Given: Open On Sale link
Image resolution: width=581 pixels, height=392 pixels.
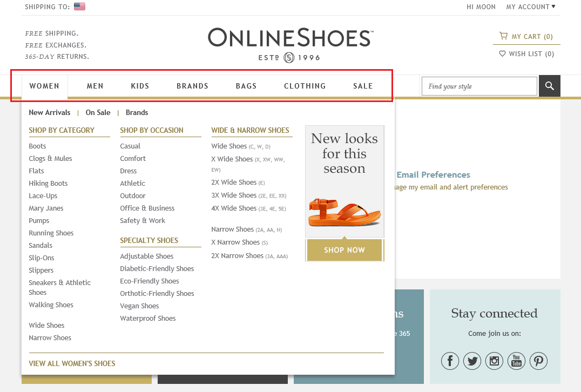Looking at the screenshot, I should (x=98, y=112).
